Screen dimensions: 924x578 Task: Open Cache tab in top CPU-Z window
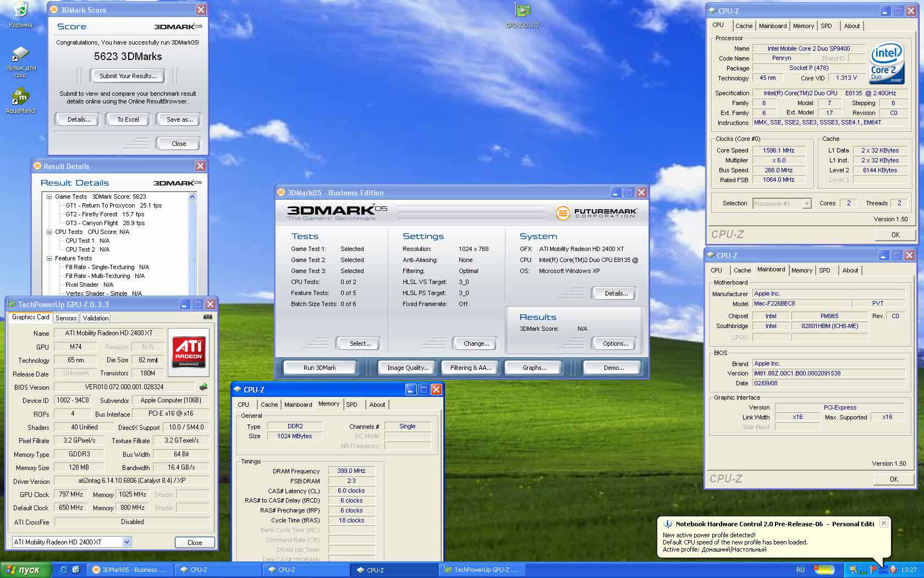coord(744,26)
